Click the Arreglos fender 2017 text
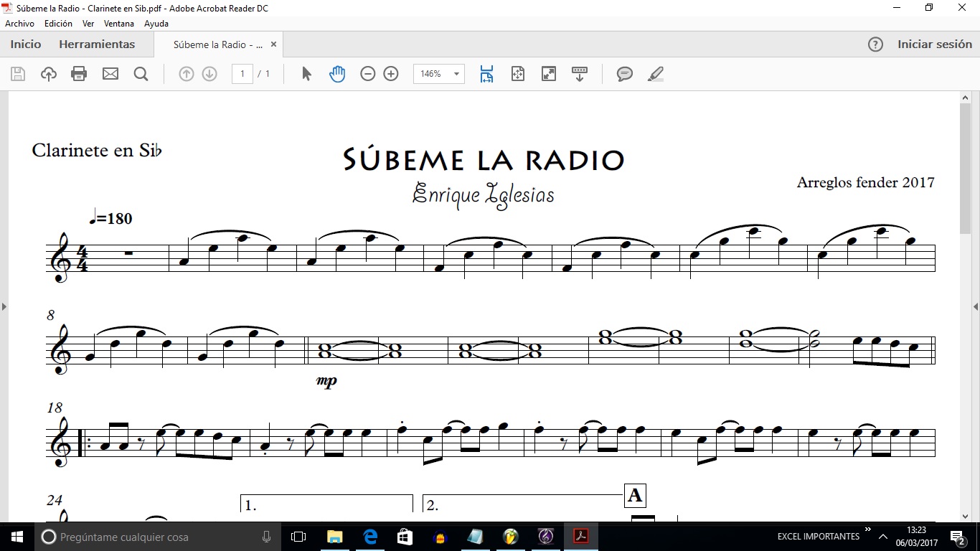 [x=866, y=182]
